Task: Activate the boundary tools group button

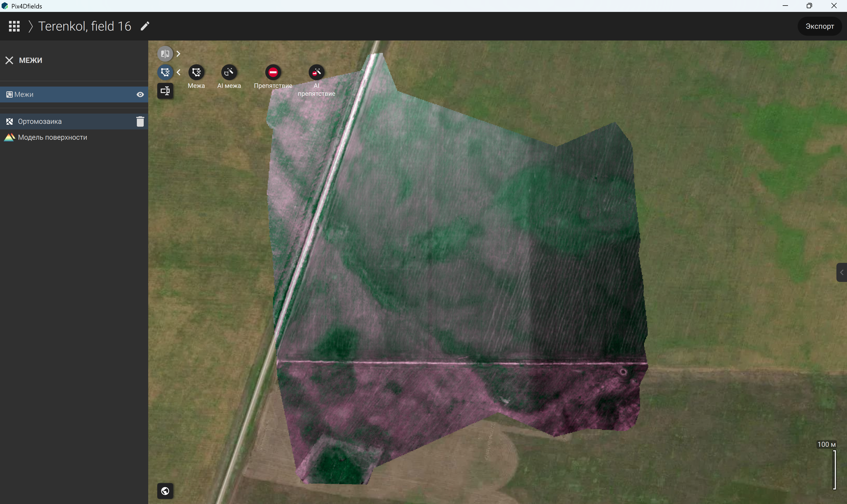Action: (x=165, y=72)
